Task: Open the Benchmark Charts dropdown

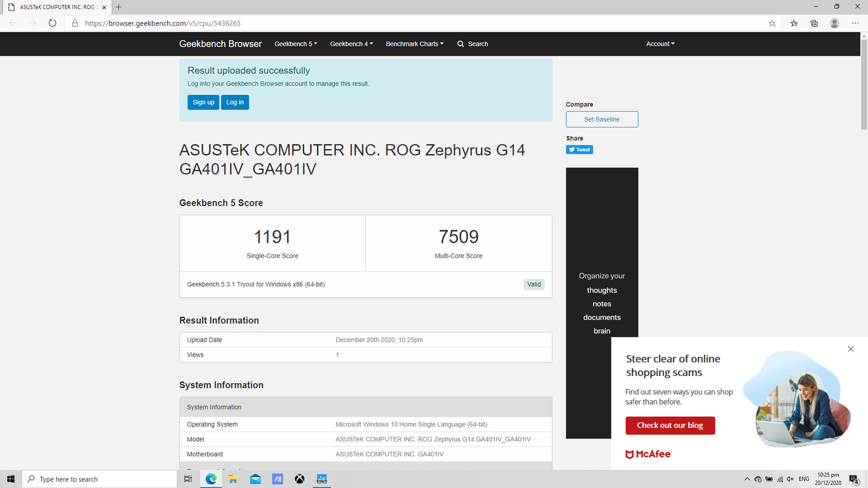Action: pyautogui.click(x=414, y=44)
